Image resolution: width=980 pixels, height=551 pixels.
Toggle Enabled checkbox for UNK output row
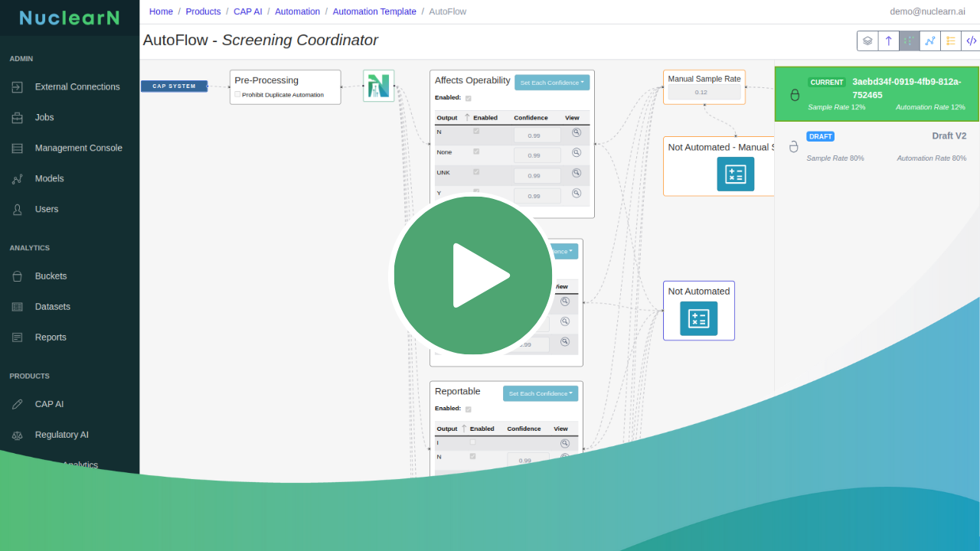pos(476,171)
